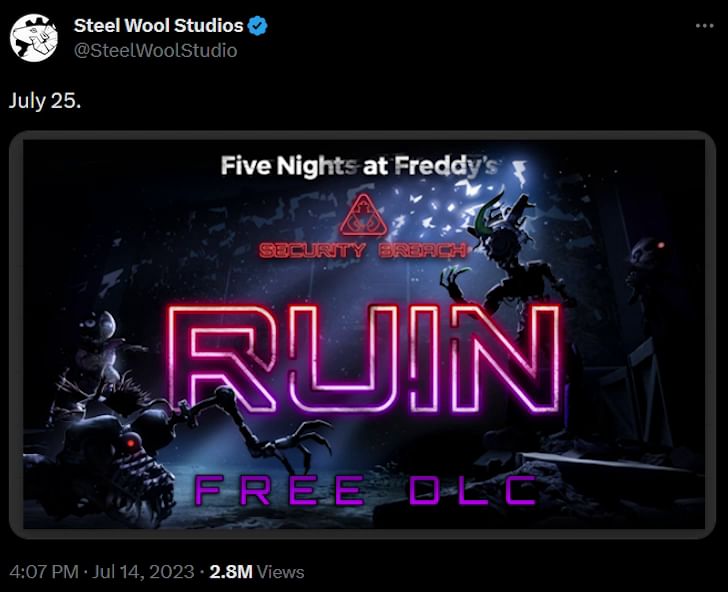Viewport: 728px width, 592px height.
Task: Click the red SECURITY BREACH neon text
Action: coord(363,251)
